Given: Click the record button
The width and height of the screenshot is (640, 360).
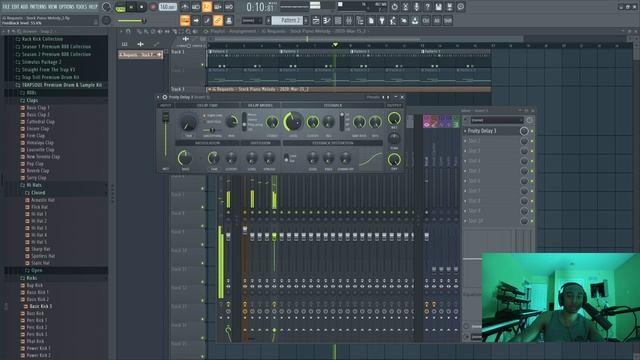Looking at the screenshot, I should [x=153, y=7].
